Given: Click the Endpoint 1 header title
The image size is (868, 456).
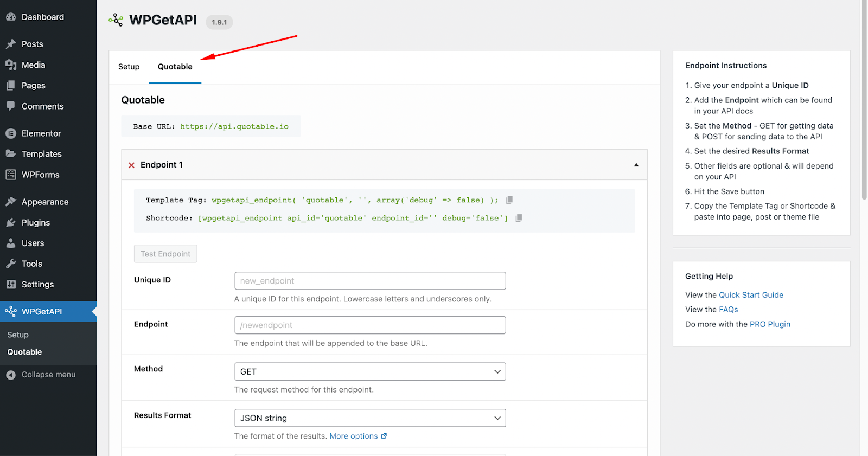Looking at the screenshot, I should tap(162, 165).
